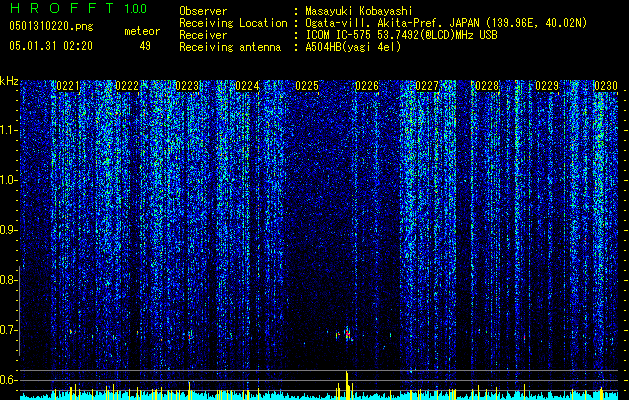Click the meteor count label
The height and width of the screenshot is (400, 629).
142,31
